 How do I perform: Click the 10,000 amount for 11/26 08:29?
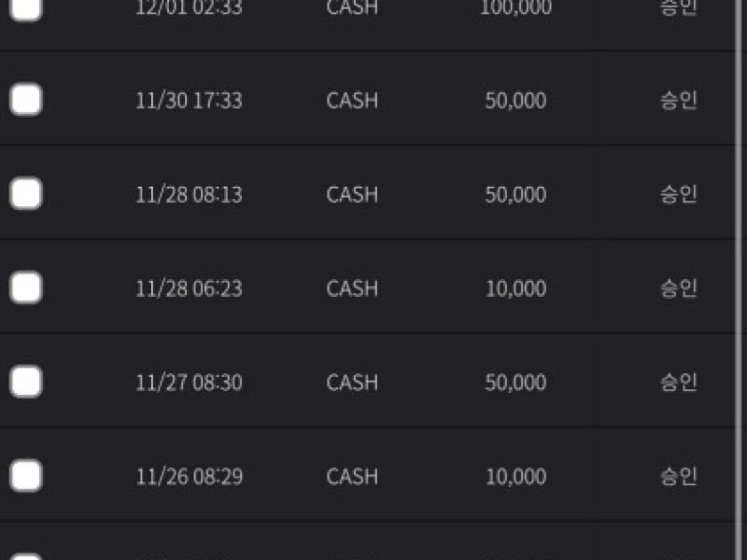tap(515, 477)
